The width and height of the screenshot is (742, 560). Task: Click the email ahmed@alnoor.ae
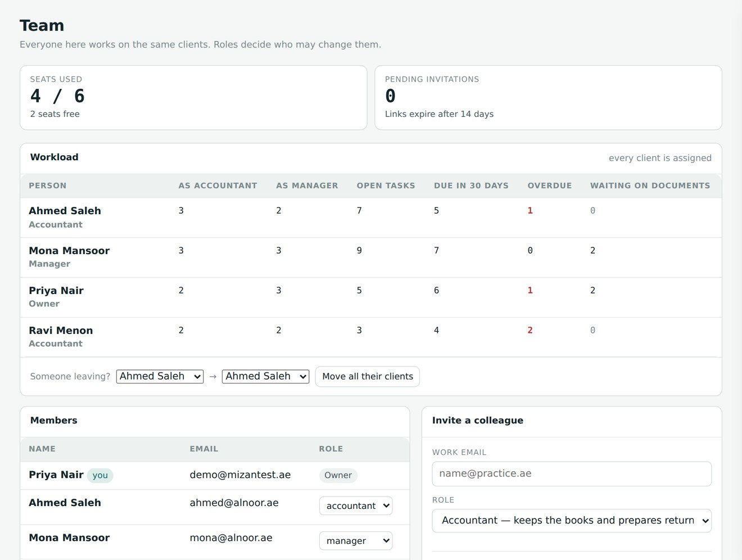[x=234, y=503]
